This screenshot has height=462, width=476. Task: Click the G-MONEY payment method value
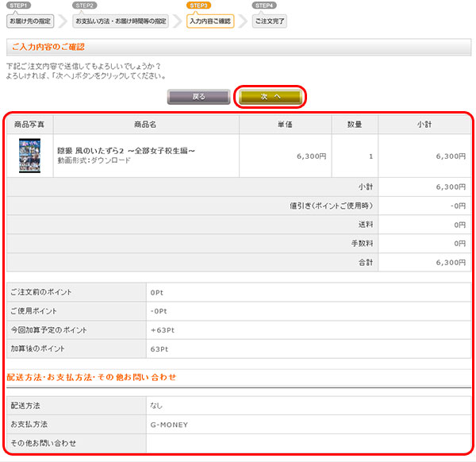pyautogui.click(x=169, y=425)
